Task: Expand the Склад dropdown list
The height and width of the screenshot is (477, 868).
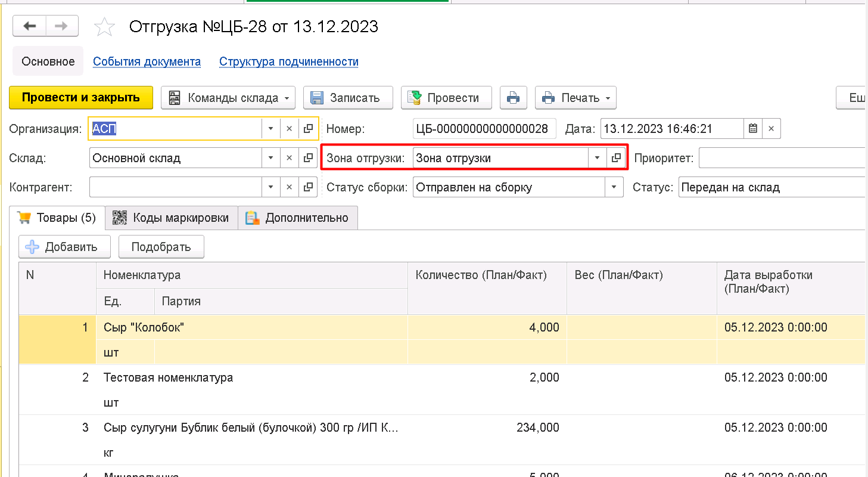Action: tap(270, 158)
